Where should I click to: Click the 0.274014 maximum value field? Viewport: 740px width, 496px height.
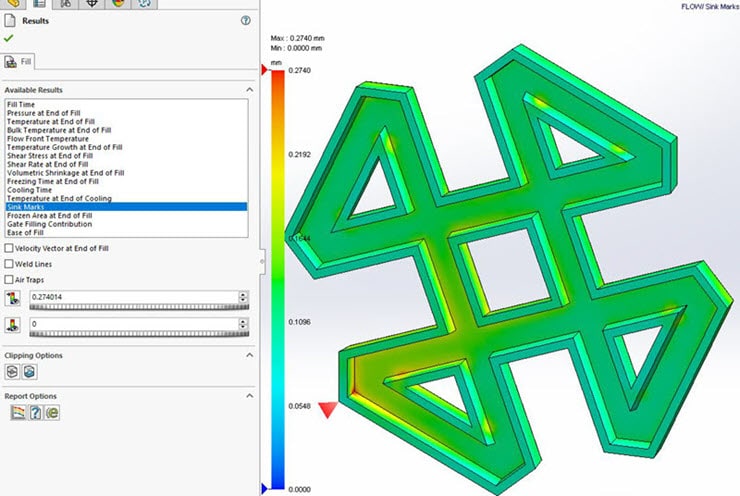tap(134, 297)
